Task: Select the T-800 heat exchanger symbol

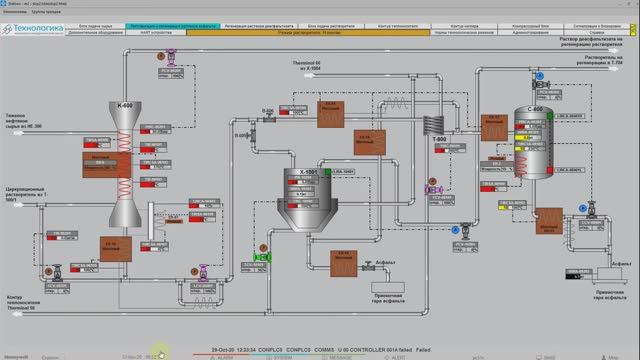Action: tap(433, 125)
